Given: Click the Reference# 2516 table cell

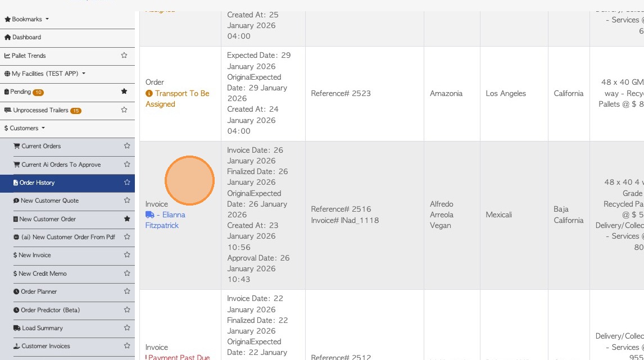Looking at the screenshot, I should point(364,215).
